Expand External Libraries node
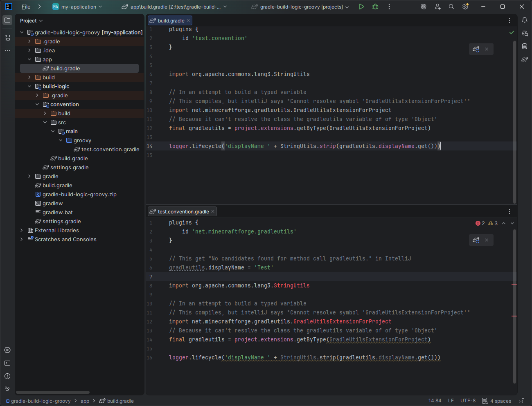Screen dimensions: 532x406 pyautogui.click(x=22, y=230)
